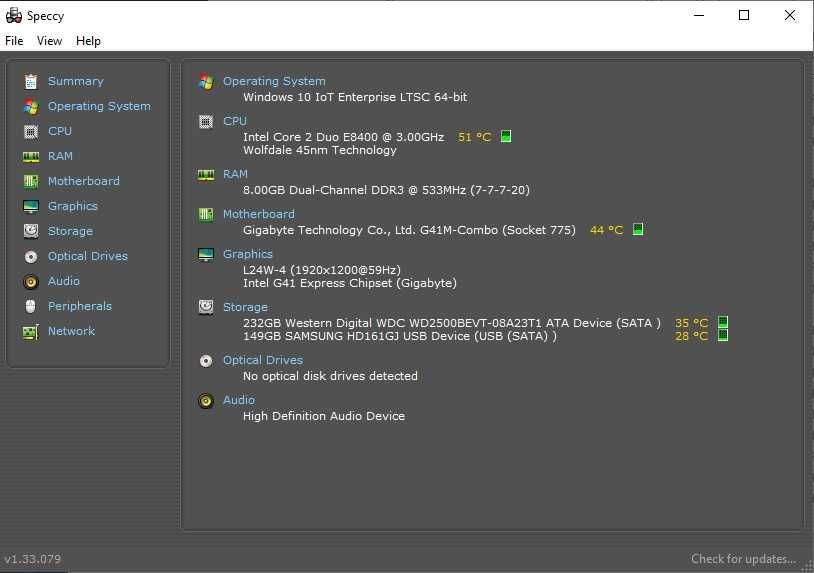Go to the CPU section in sidebar

click(x=60, y=131)
